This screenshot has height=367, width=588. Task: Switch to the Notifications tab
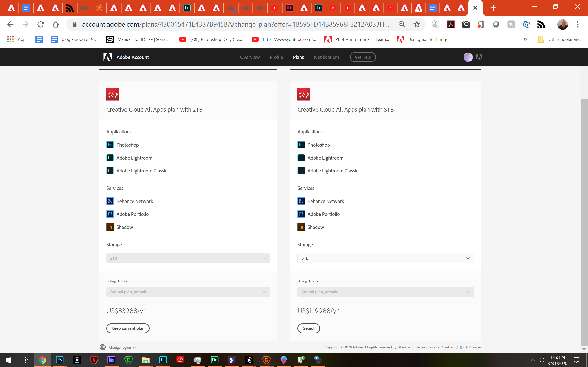click(x=327, y=57)
